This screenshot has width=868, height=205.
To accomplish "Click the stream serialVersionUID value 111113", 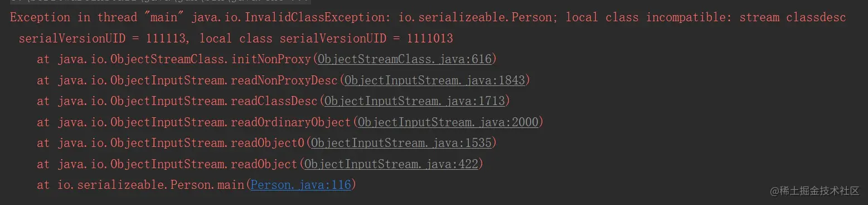I will coord(167,39).
